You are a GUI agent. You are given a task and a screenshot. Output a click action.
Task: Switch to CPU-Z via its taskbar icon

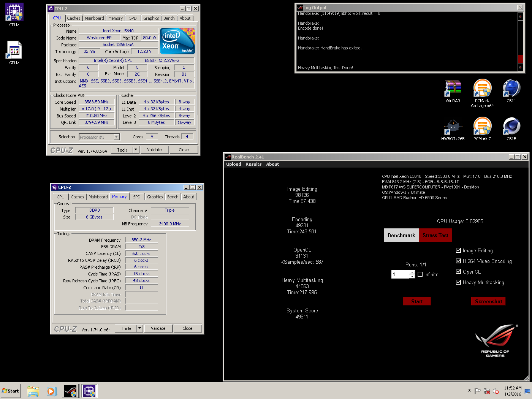click(89, 391)
